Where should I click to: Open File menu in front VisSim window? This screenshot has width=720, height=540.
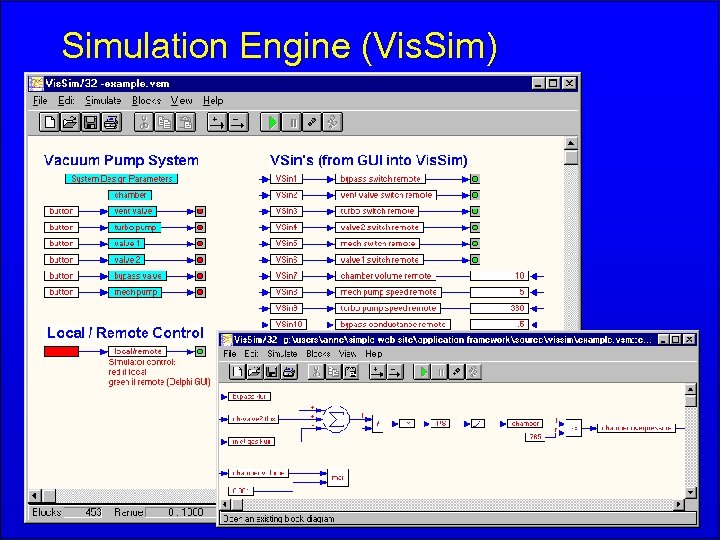[x=230, y=354]
